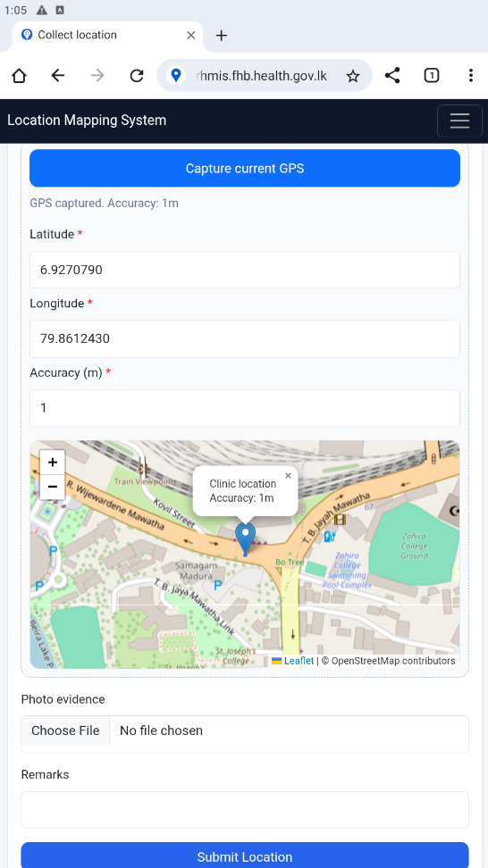Screen dimensions: 488x868
Task: Click the Capture current GPS button
Action: pos(245,168)
